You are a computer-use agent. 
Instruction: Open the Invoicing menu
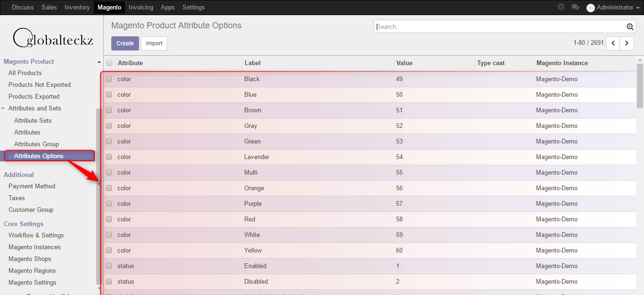point(141,7)
